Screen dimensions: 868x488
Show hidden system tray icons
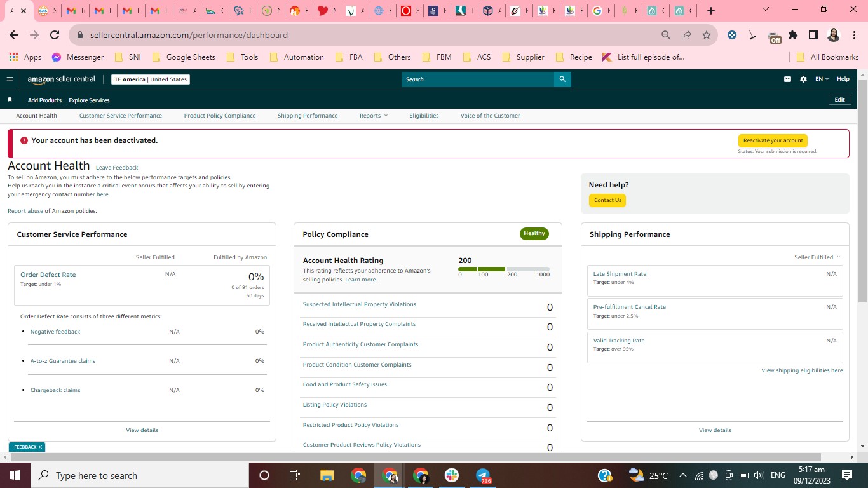[683, 475]
